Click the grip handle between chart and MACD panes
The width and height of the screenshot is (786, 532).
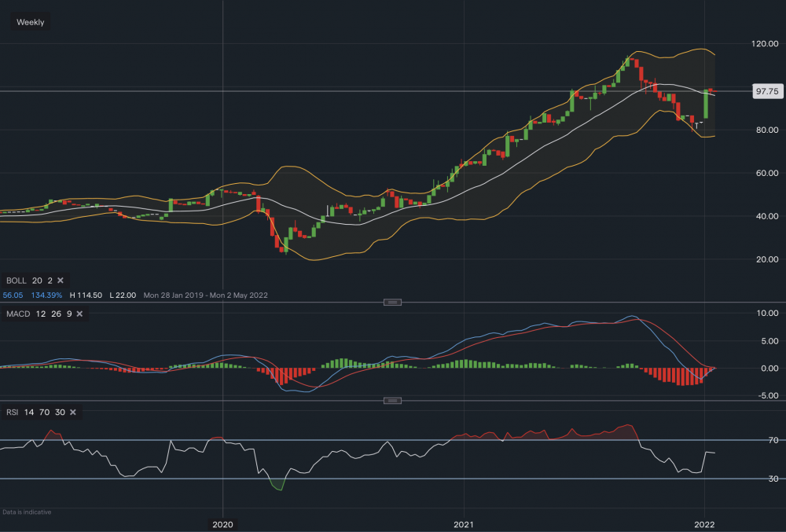(x=392, y=302)
